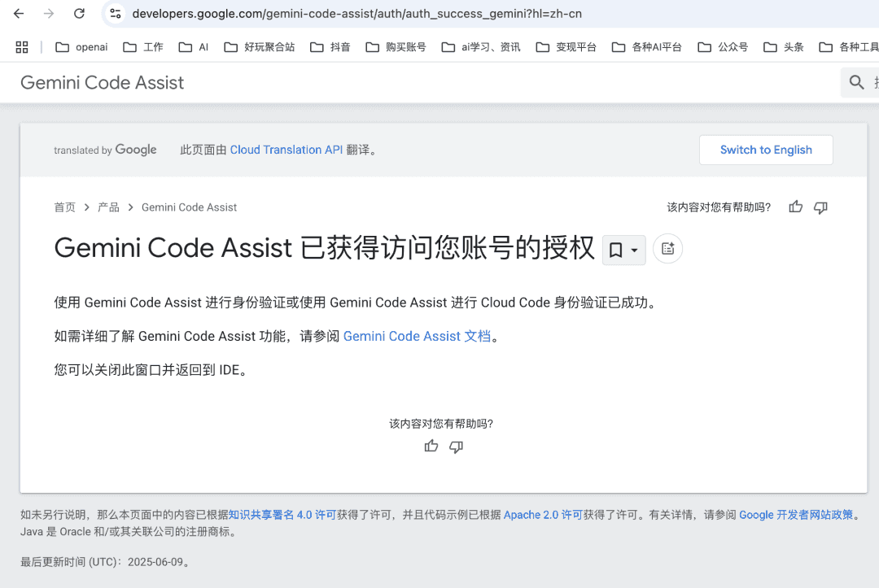This screenshot has height=588, width=879.
Task: Open the Gemini Code Assist 文档 link
Action: 417,336
